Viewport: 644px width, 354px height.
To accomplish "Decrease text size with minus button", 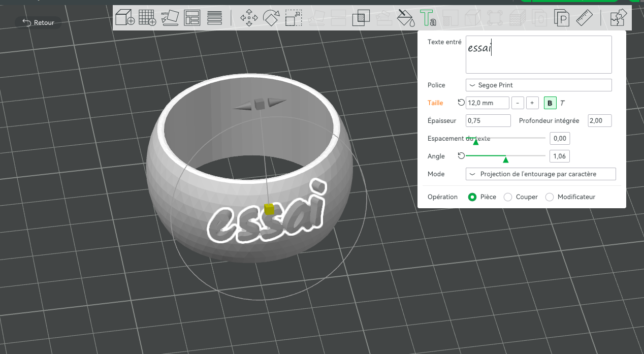I will [x=518, y=103].
